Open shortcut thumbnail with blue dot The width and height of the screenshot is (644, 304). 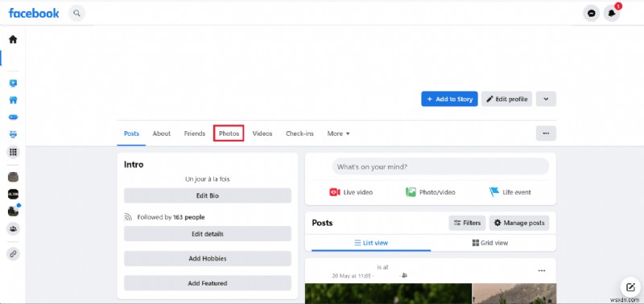pyautogui.click(x=13, y=212)
